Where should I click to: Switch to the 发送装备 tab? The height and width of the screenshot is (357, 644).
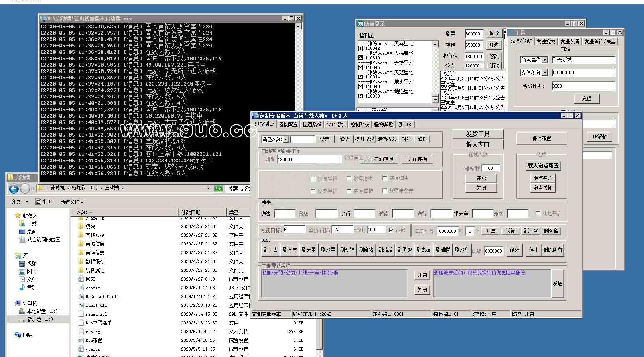[x=569, y=41]
